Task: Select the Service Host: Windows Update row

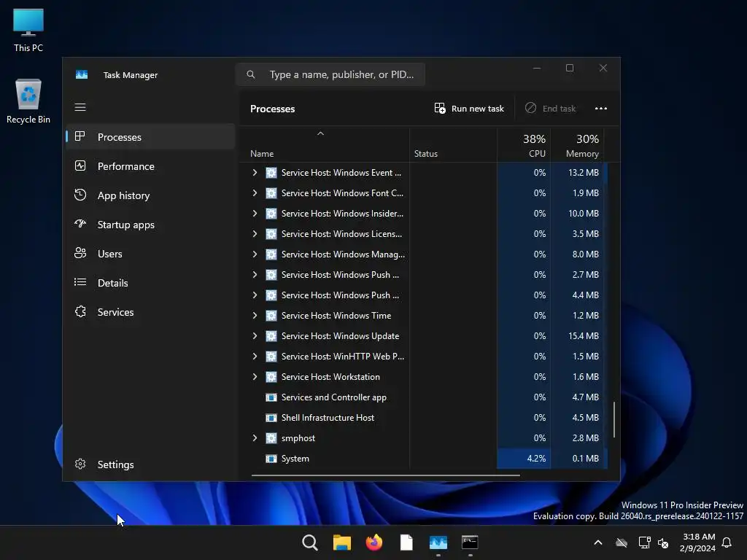Action: point(423,336)
